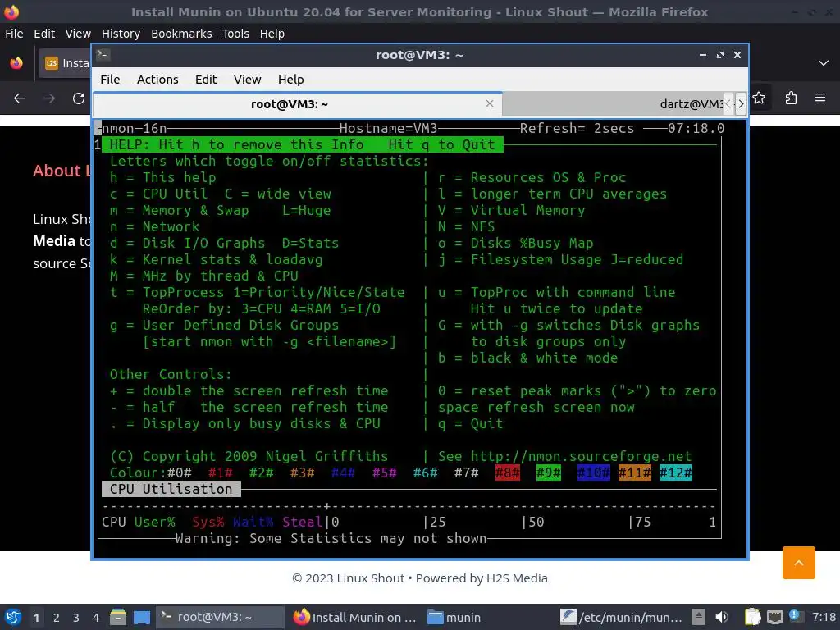Viewport: 840px width, 630px height.
Task: Open Firefox Tools menu
Action: 235,34
